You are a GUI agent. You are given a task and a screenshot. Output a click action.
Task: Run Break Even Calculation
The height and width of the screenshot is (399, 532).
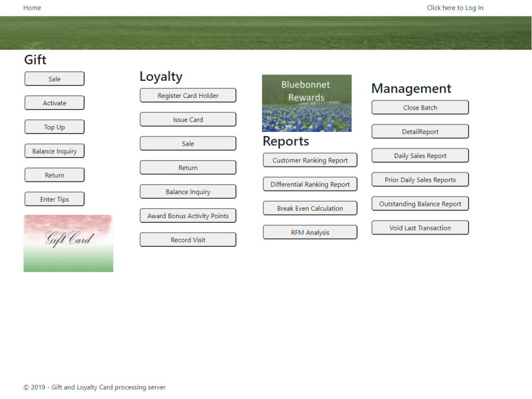pyautogui.click(x=310, y=209)
